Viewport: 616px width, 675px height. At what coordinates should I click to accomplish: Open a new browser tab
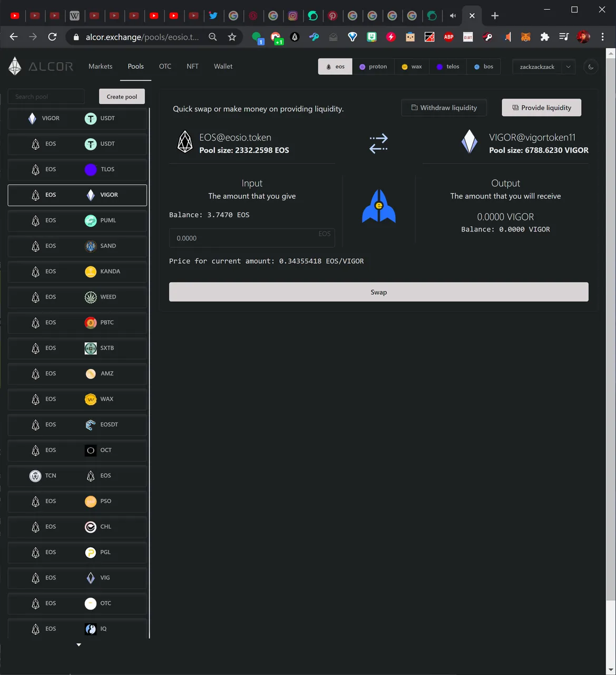[494, 16]
